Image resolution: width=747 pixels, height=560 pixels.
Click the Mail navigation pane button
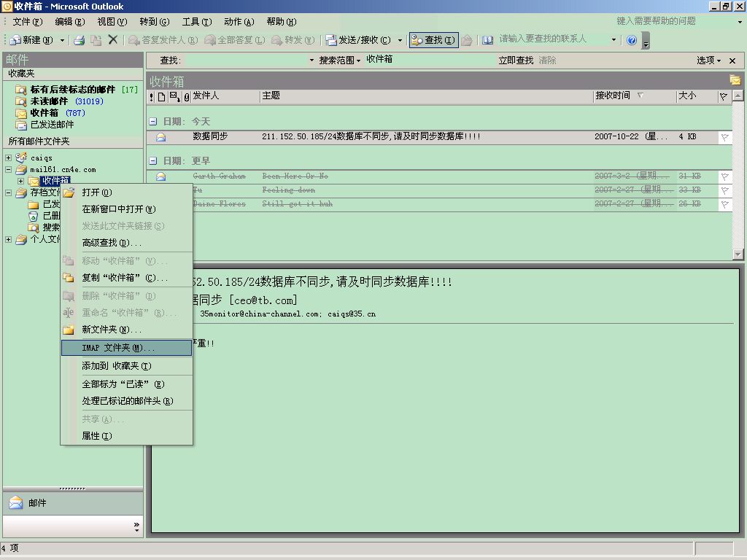point(73,503)
